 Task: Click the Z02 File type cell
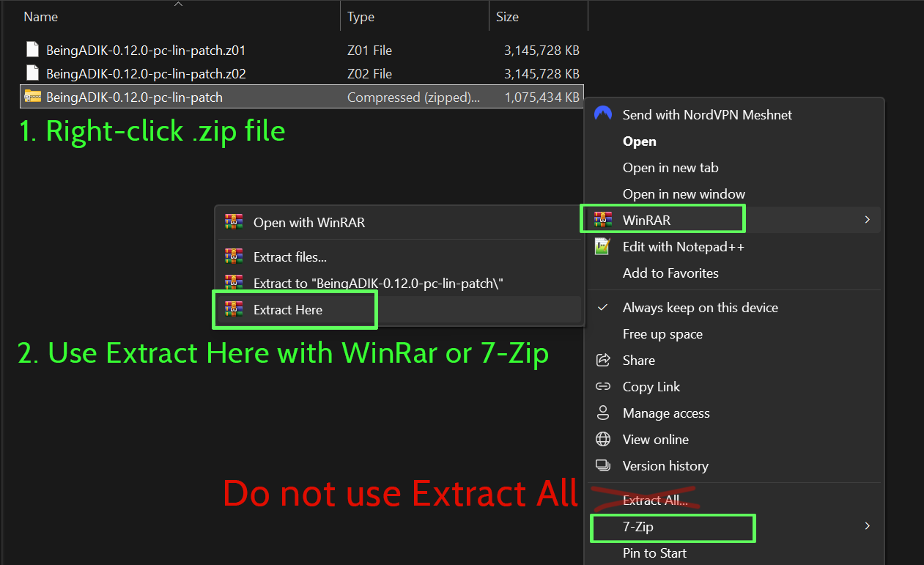pyautogui.click(x=369, y=73)
